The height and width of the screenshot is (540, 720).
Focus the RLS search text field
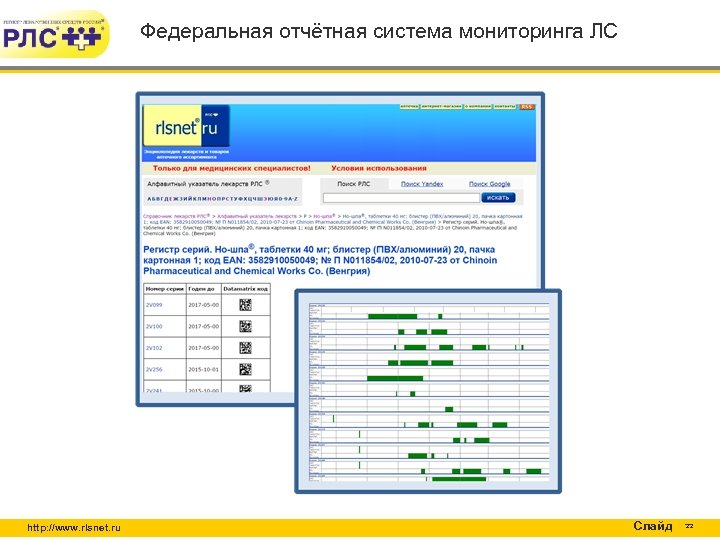(401, 198)
